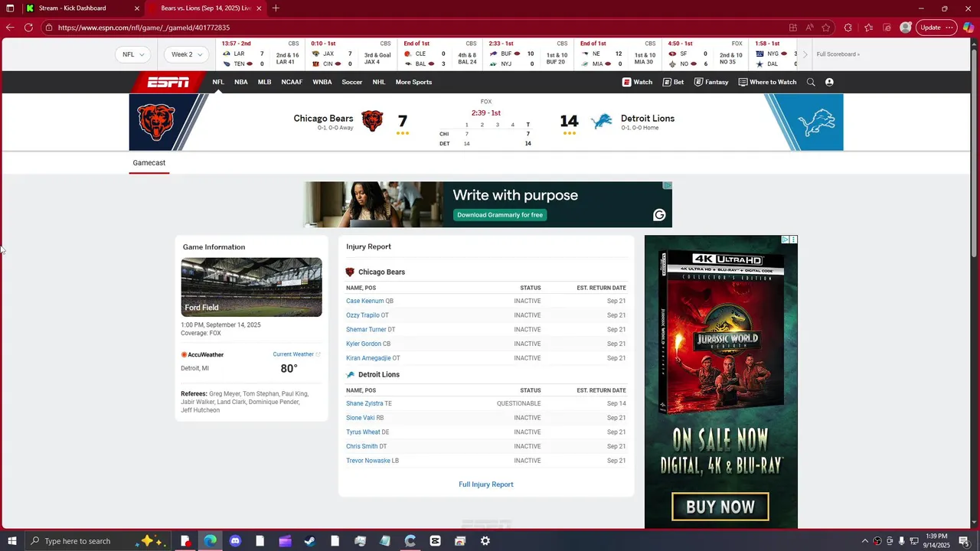Open Kiran Amegadjie player link
The image size is (980, 551).
[368, 358]
